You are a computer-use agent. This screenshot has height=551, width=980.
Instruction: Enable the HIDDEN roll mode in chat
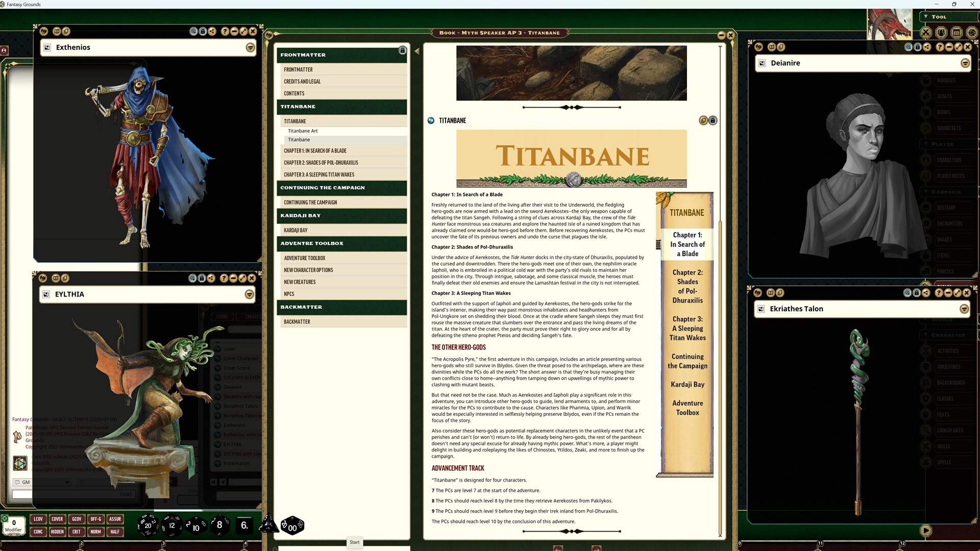pyautogui.click(x=57, y=532)
